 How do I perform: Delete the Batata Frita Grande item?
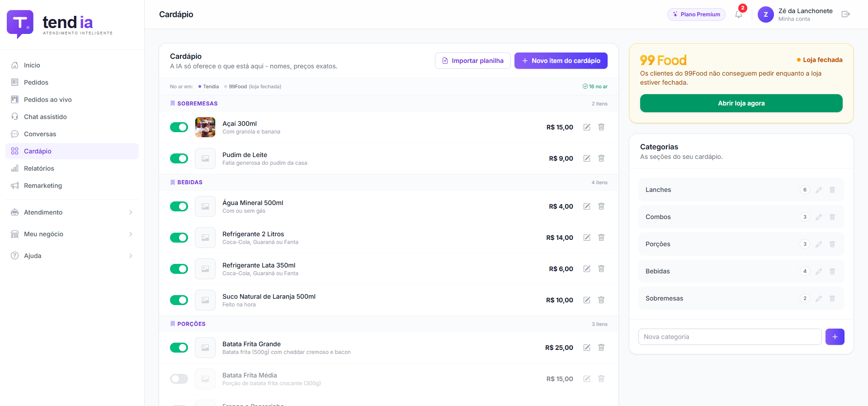601,348
